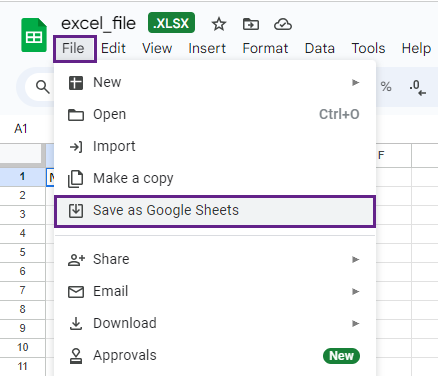Click the percent format icon
The height and width of the screenshot is (376, 438).
[x=386, y=87]
